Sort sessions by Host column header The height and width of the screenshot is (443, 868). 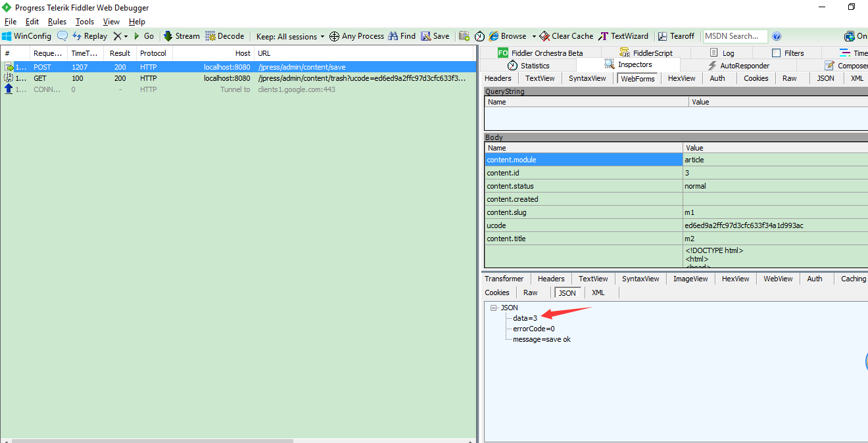point(213,53)
